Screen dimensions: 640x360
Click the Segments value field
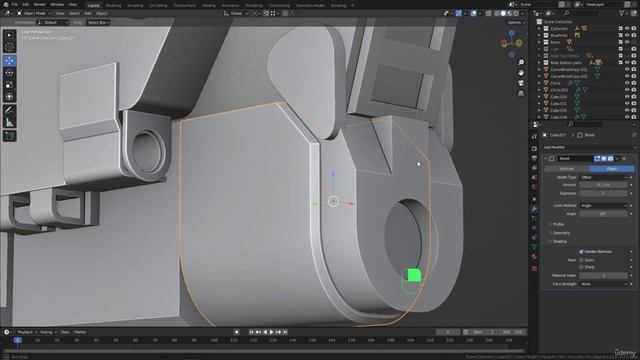click(604, 193)
